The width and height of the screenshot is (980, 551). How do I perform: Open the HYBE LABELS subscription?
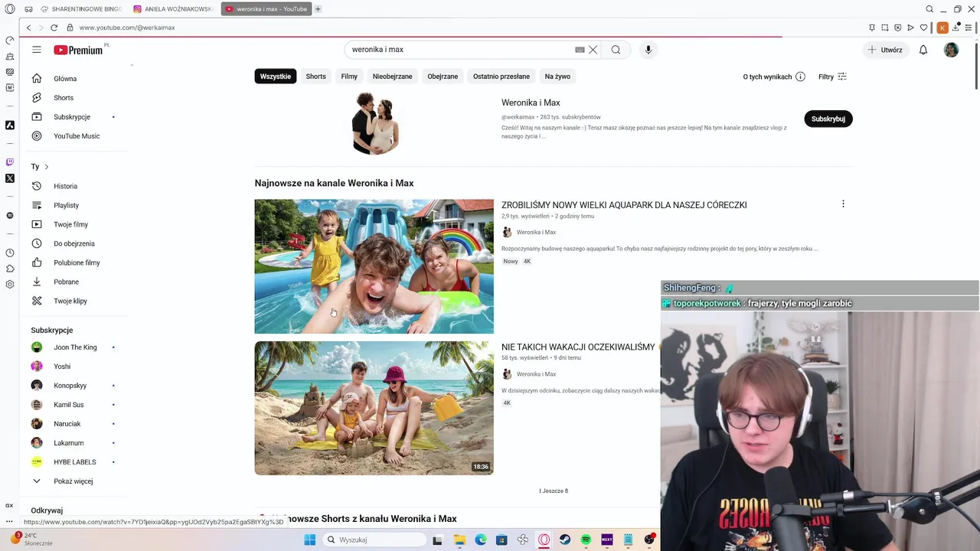(x=75, y=462)
